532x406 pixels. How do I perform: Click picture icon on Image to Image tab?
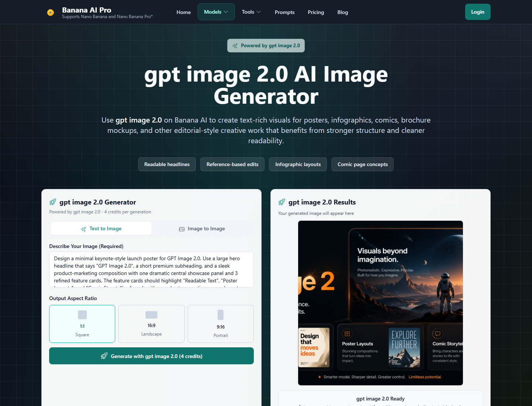click(182, 229)
